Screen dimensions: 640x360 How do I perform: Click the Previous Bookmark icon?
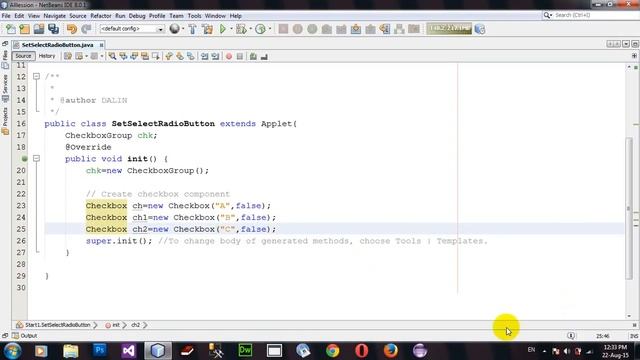click(x=169, y=56)
